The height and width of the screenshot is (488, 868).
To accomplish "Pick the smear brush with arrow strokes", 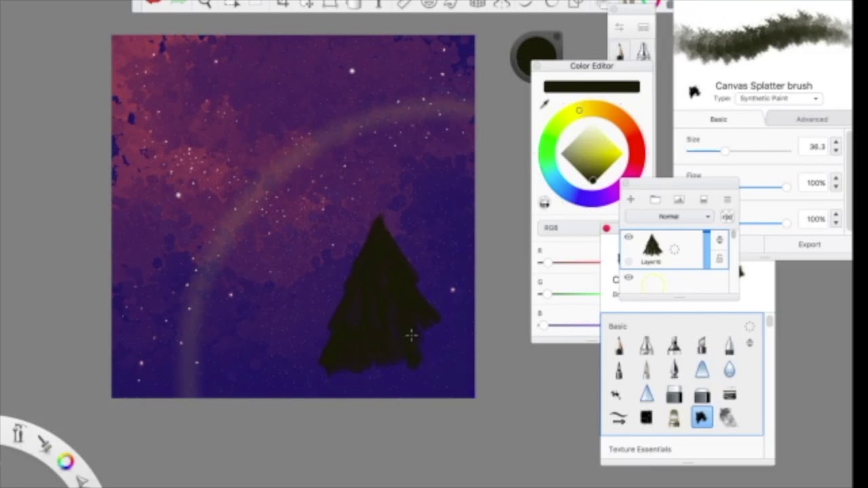I will [x=618, y=418].
